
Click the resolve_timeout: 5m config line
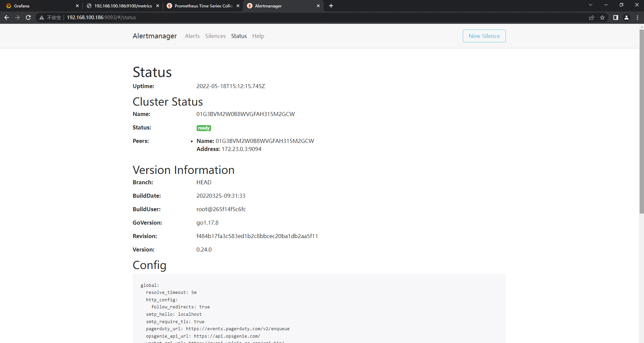pyautogui.click(x=171, y=293)
